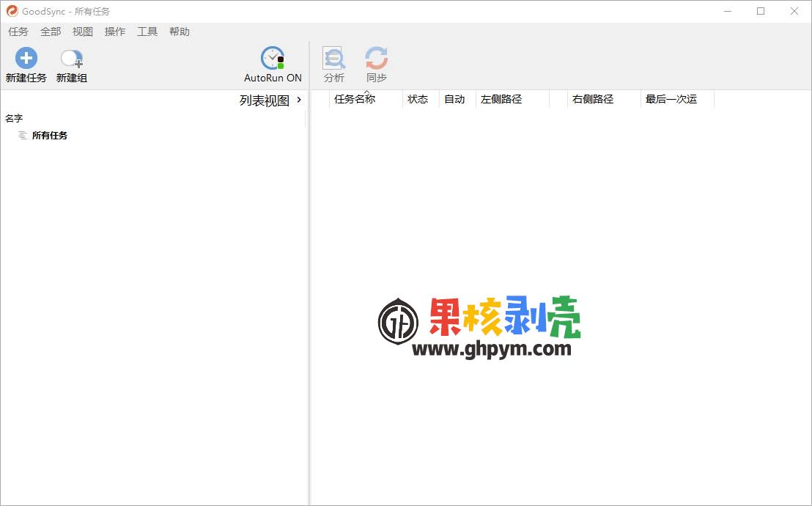Click the GoodSync logo in the title bar
This screenshot has height=506, width=812.
pyautogui.click(x=12, y=11)
